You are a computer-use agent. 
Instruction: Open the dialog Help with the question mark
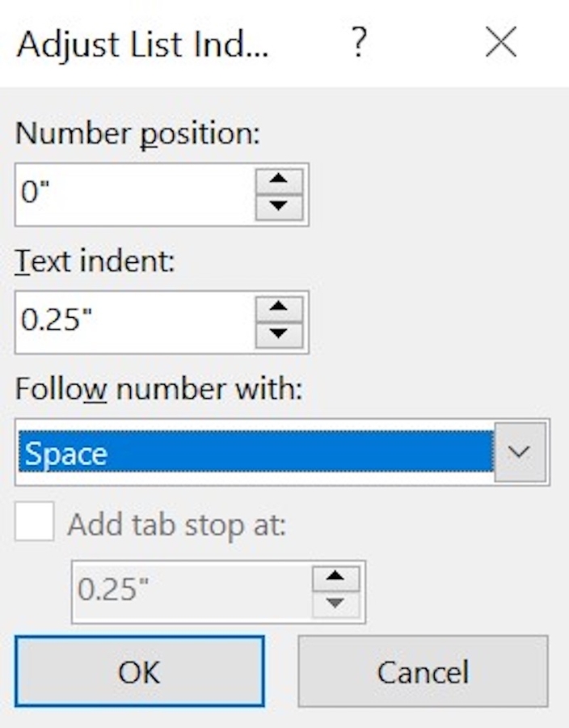pos(357,42)
